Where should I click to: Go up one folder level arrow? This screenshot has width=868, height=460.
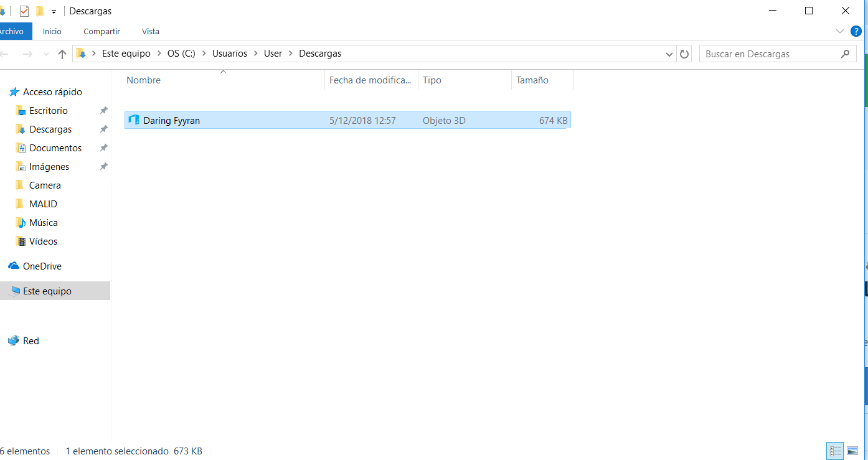pos(62,54)
